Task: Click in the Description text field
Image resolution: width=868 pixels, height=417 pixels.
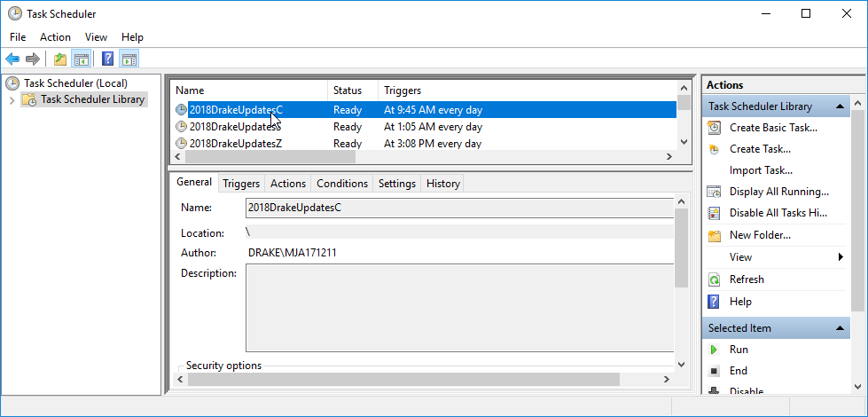Action: tap(459, 308)
